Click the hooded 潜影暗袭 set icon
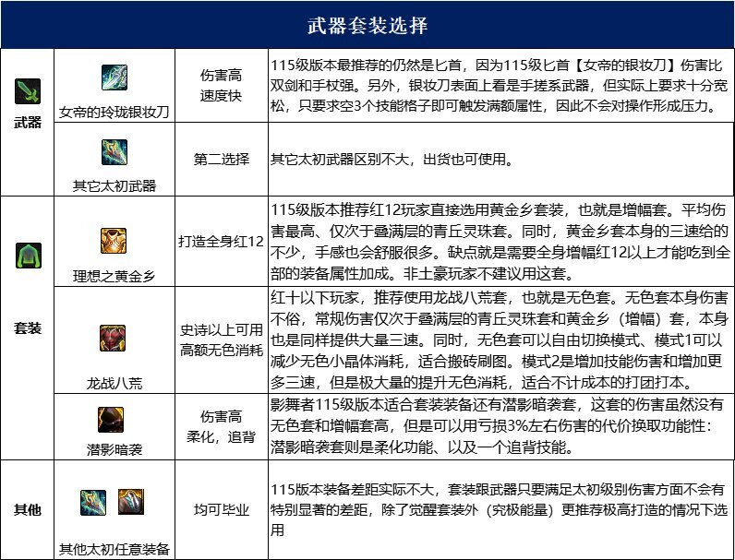This screenshot has height=560, width=735. [111, 420]
